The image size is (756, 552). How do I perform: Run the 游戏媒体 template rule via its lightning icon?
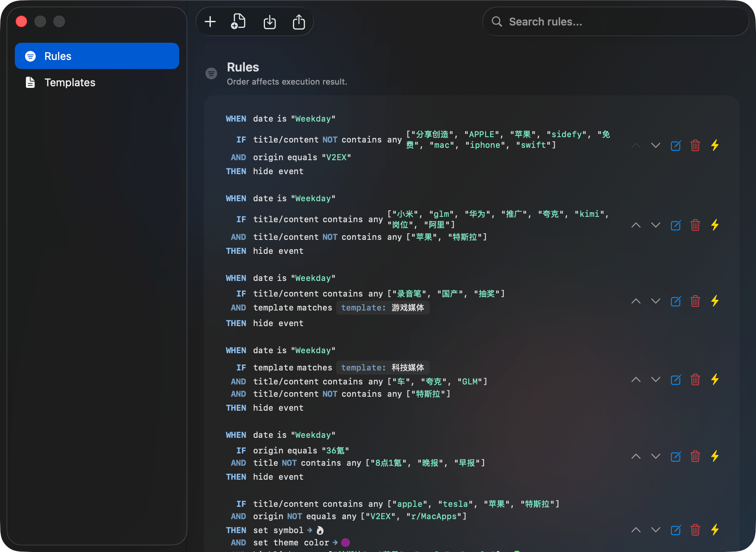point(715,301)
